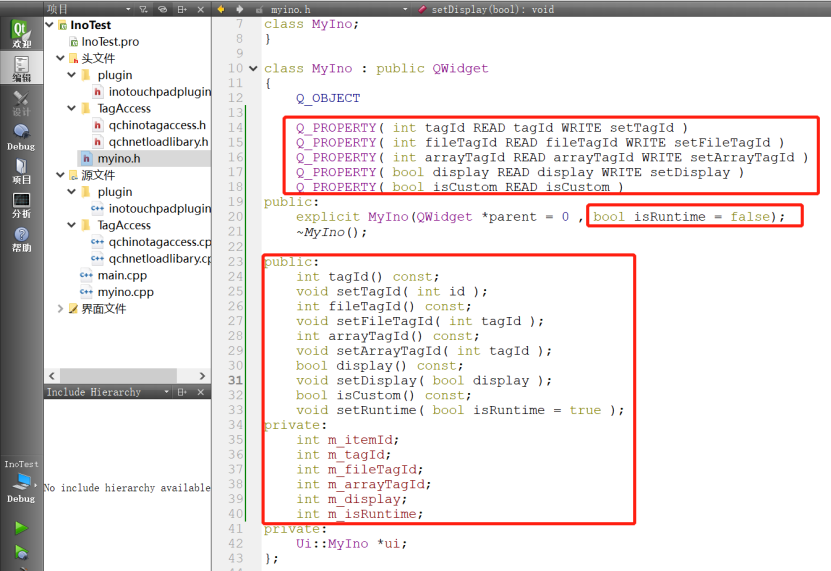Open the Help (帮助) mode
Screen dimensions: 831x571
[21, 239]
